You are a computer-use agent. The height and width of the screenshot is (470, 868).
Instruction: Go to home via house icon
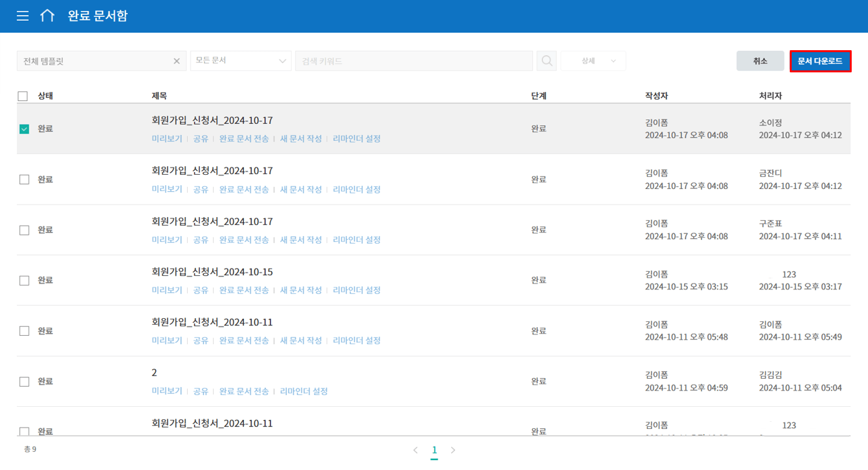coord(47,16)
